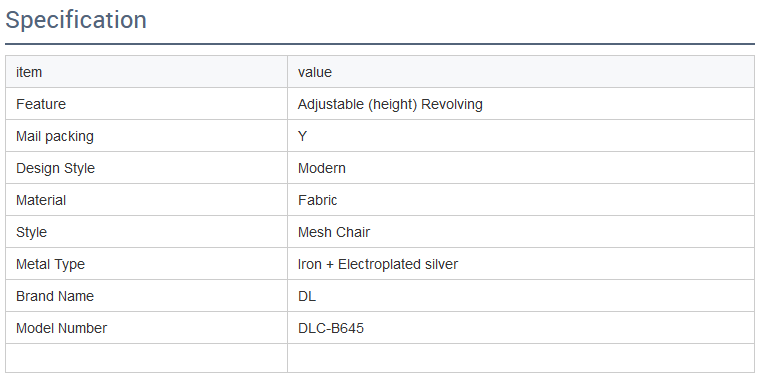Select the 'Mesh Chair' style value
The height and width of the screenshot is (377, 760).
334,232
